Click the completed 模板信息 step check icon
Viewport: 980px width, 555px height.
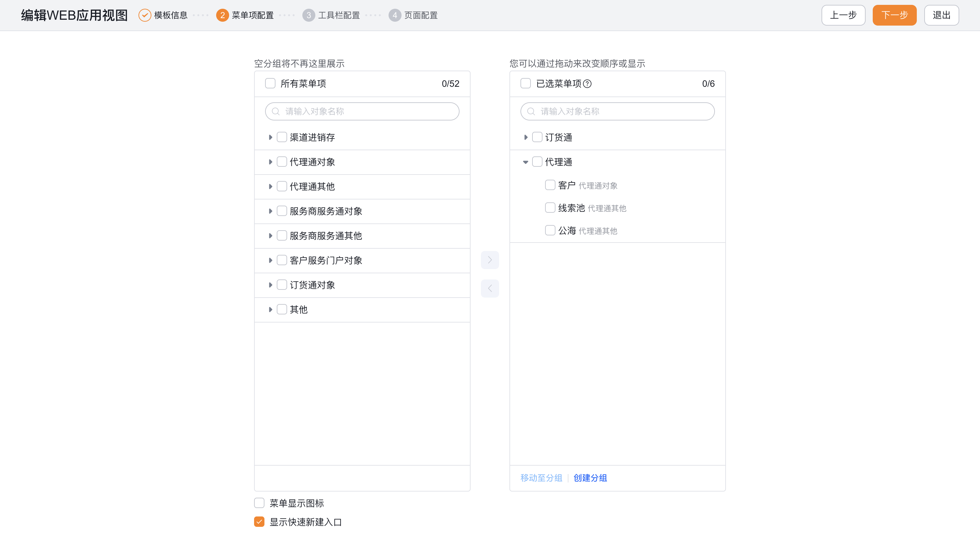point(145,15)
